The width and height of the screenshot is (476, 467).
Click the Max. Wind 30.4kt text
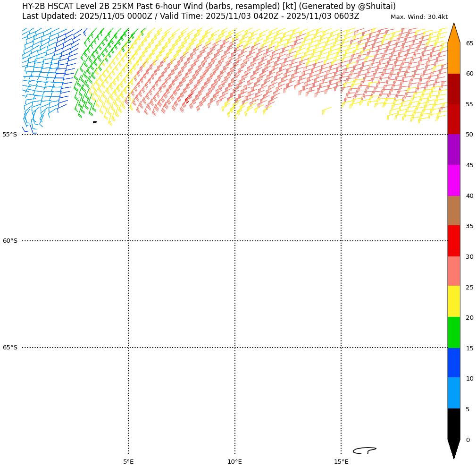[x=419, y=17]
